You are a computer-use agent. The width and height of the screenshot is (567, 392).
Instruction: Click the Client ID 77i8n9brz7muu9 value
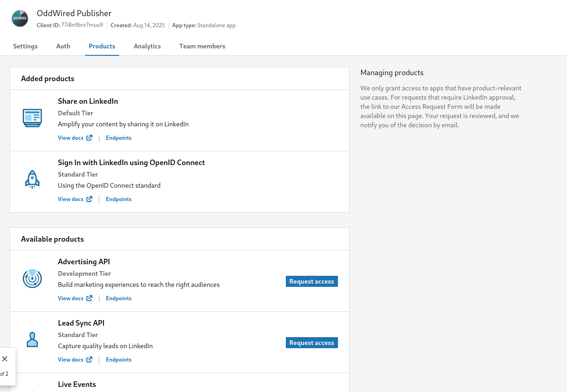click(82, 25)
